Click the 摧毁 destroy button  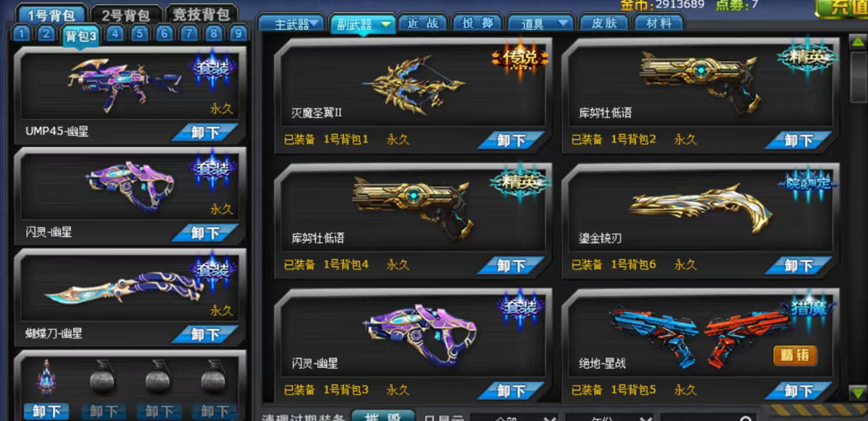(383, 415)
